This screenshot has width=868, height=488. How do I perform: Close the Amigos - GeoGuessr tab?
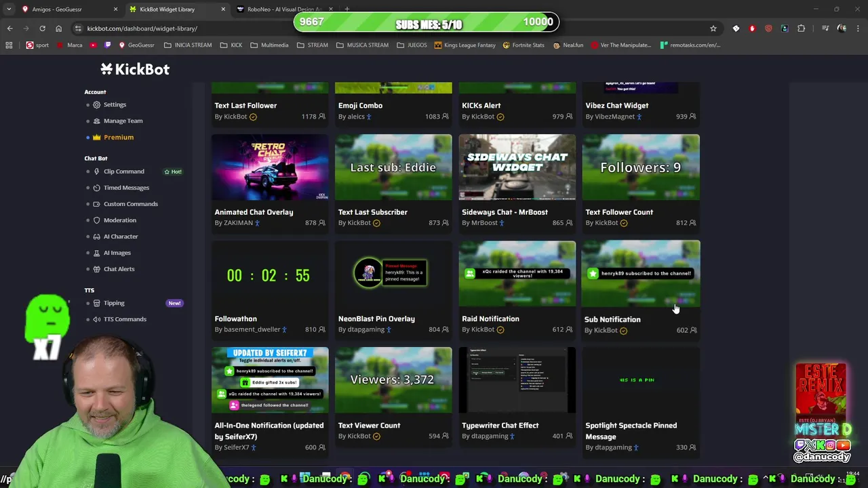click(x=115, y=9)
